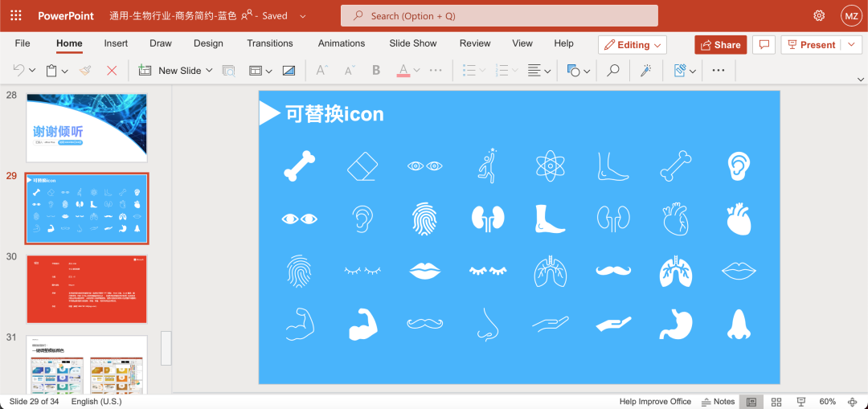
Task: Switch to the Draw tab
Action: click(x=161, y=43)
